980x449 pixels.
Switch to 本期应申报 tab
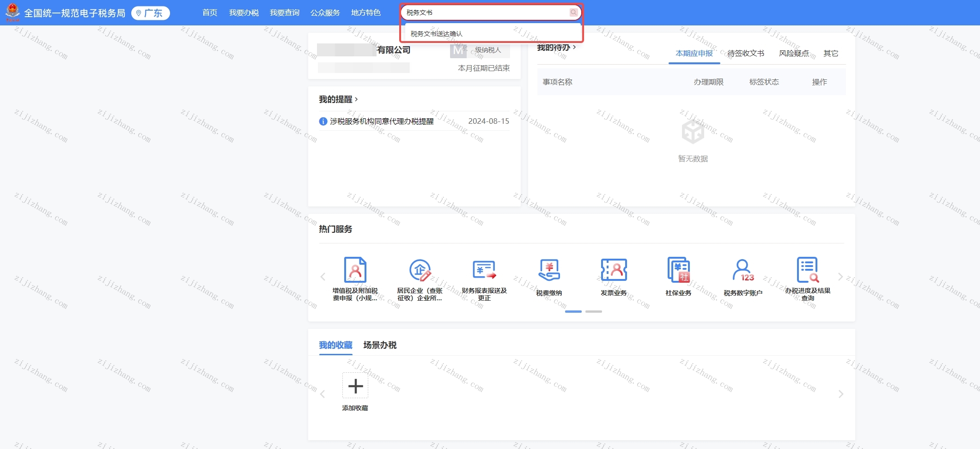tap(694, 54)
